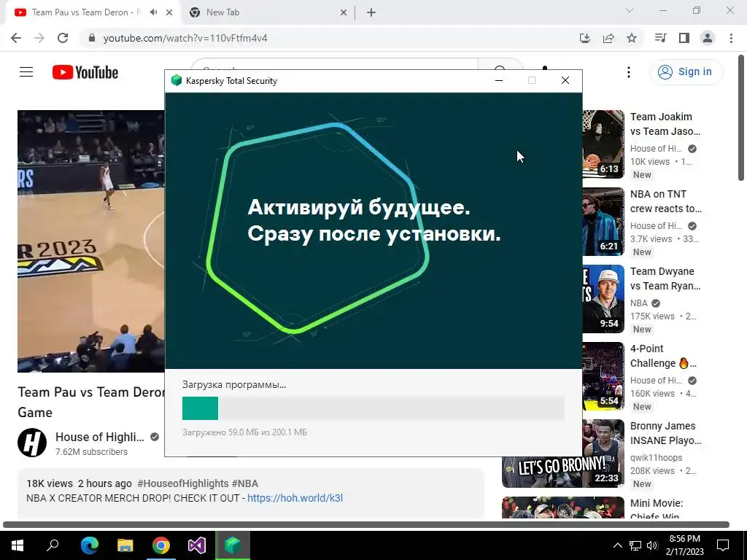The width and height of the screenshot is (747, 560).
Task: Open Windows taskbar search
Action: 53,545
